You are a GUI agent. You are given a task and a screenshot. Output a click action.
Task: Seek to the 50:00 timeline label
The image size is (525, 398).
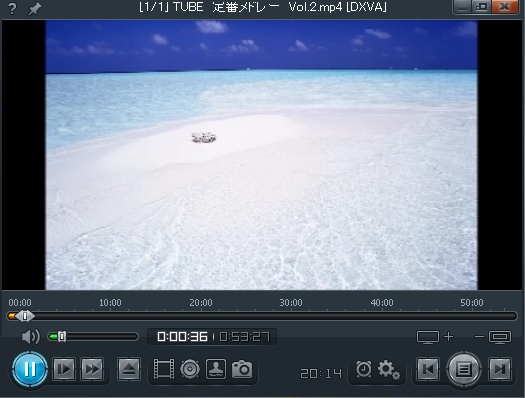click(472, 303)
